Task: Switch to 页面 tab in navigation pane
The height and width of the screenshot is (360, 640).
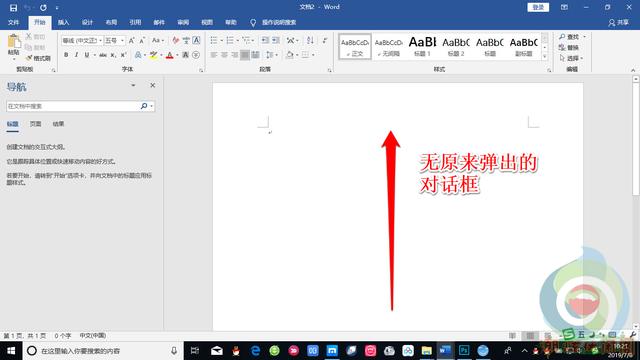Action: pyautogui.click(x=36, y=124)
